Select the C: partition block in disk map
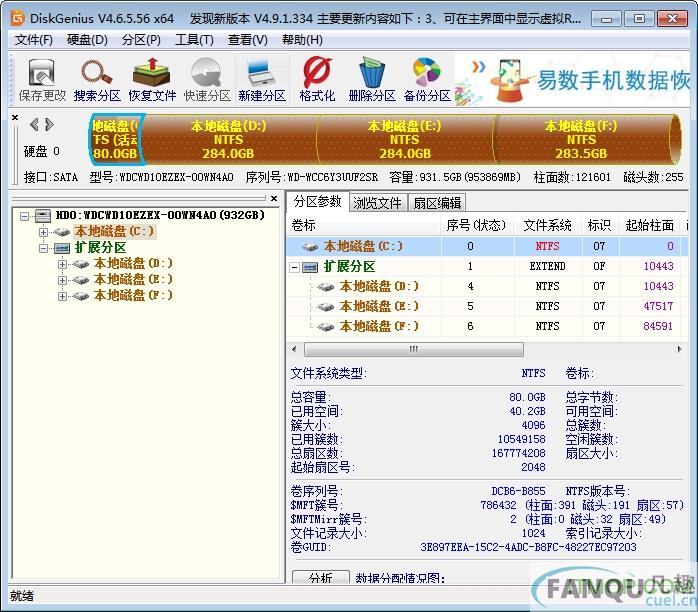This screenshot has width=698, height=612. pos(115,139)
